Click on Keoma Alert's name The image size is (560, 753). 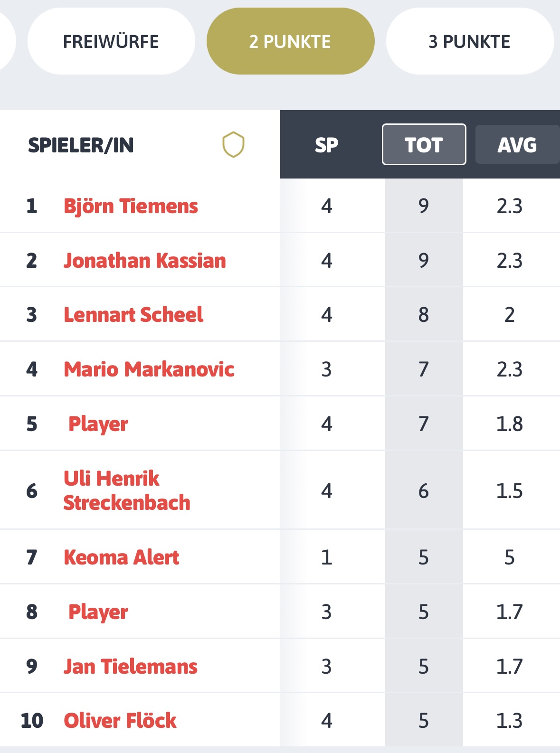pyautogui.click(x=122, y=557)
